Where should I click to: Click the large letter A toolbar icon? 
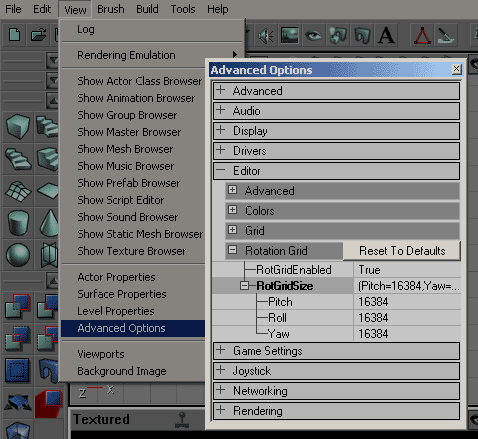point(386,35)
